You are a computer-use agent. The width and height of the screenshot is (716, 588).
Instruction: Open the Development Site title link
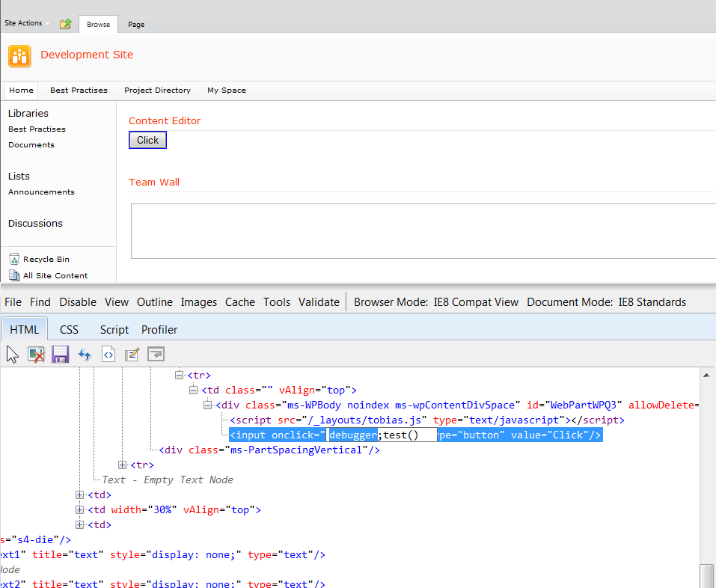(x=87, y=55)
